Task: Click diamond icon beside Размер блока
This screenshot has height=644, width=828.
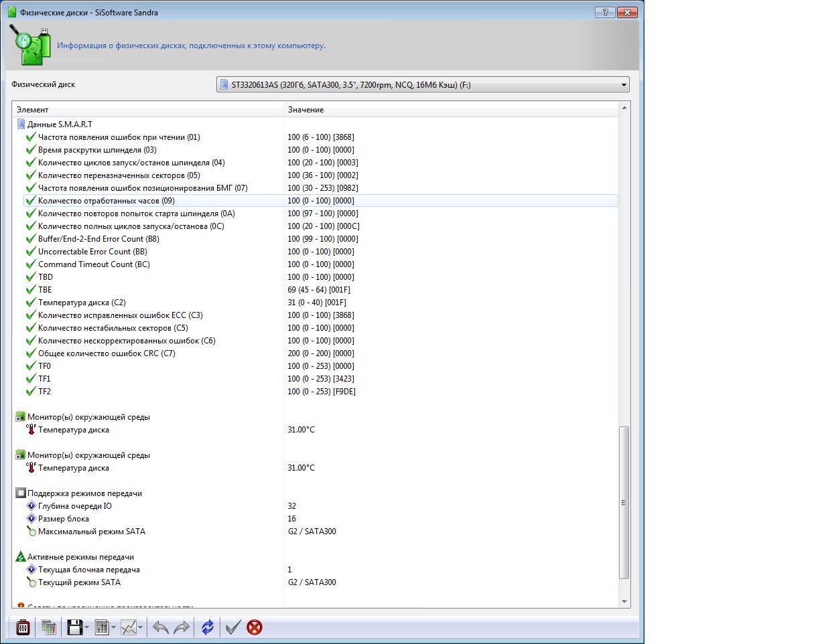Action: pyautogui.click(x=31, y=519)
